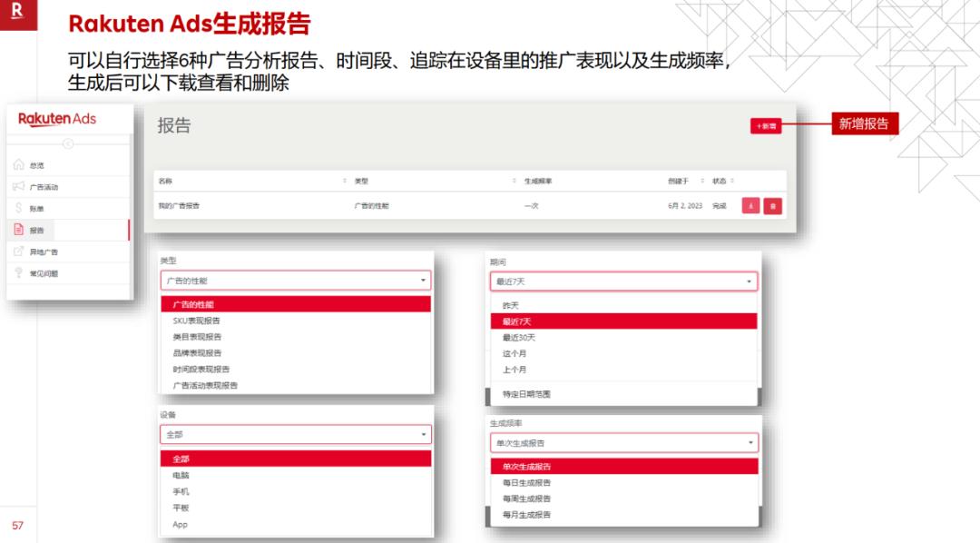
Task: Click the dollar sign icon for 账单
Action: click(18, 208)
